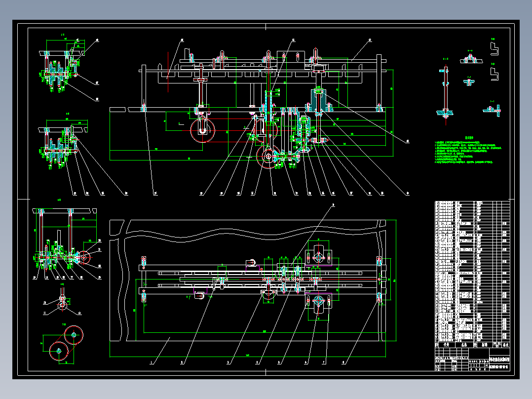Image resolution: width=532 pixels, height=399 pixels.
Task: Click balloon number 9 above plan view
Action: [x=333, y=205]
